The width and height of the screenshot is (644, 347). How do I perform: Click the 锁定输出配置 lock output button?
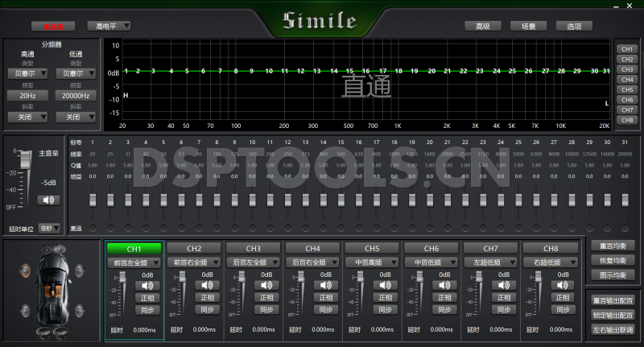click(613, 315)
